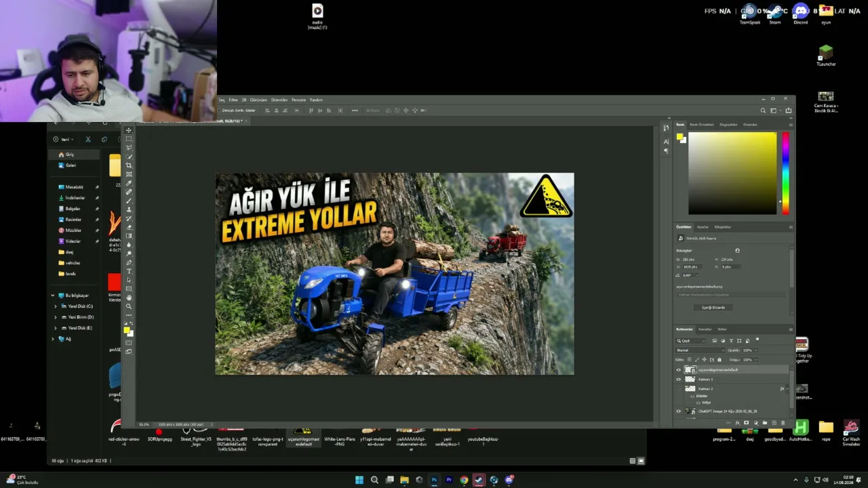Select the Hand tool
Screen dimensions: 868x488
pyautogui.click(x=129, y=298)
